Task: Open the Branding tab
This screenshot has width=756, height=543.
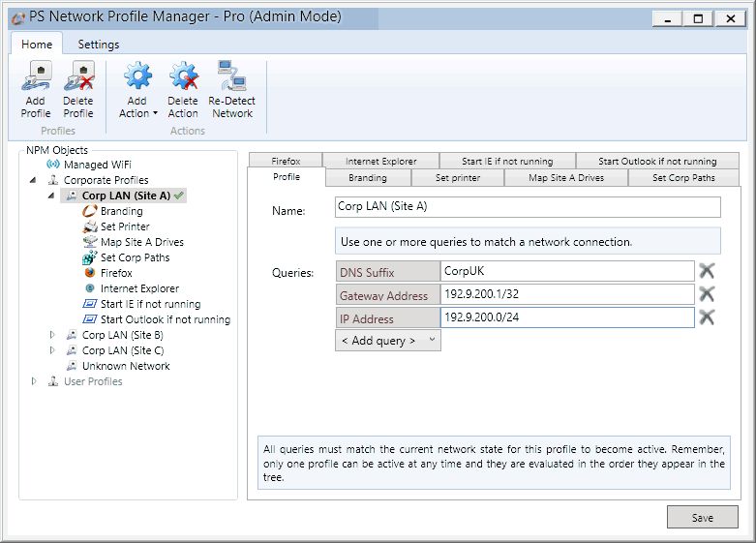Action: (368, 177)
